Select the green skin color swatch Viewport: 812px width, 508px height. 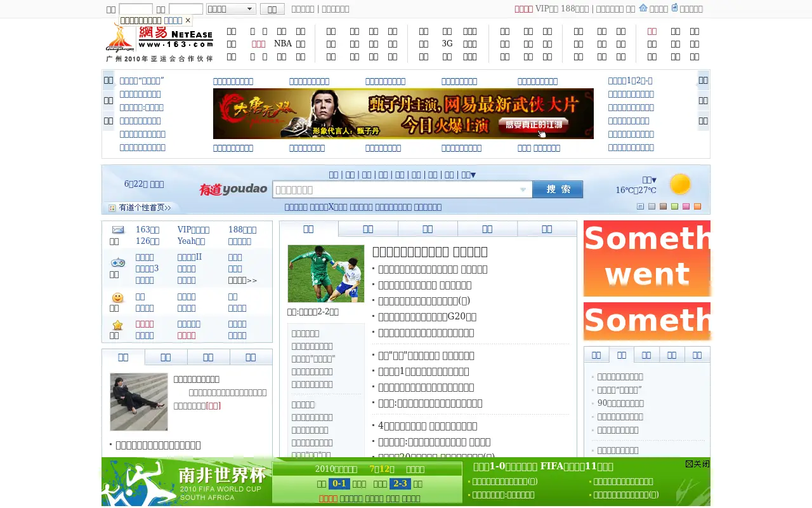click(x=674, y=206)
